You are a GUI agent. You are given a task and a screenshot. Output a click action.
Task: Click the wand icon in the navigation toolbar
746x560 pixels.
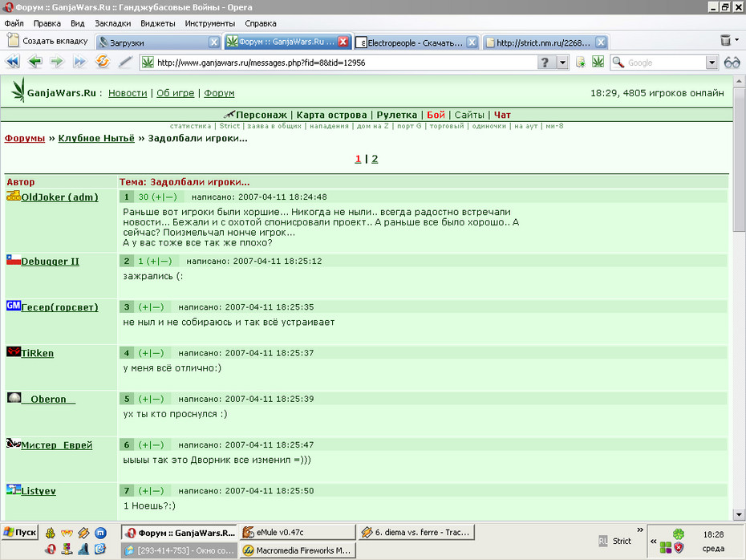click(x=125, y=62)
